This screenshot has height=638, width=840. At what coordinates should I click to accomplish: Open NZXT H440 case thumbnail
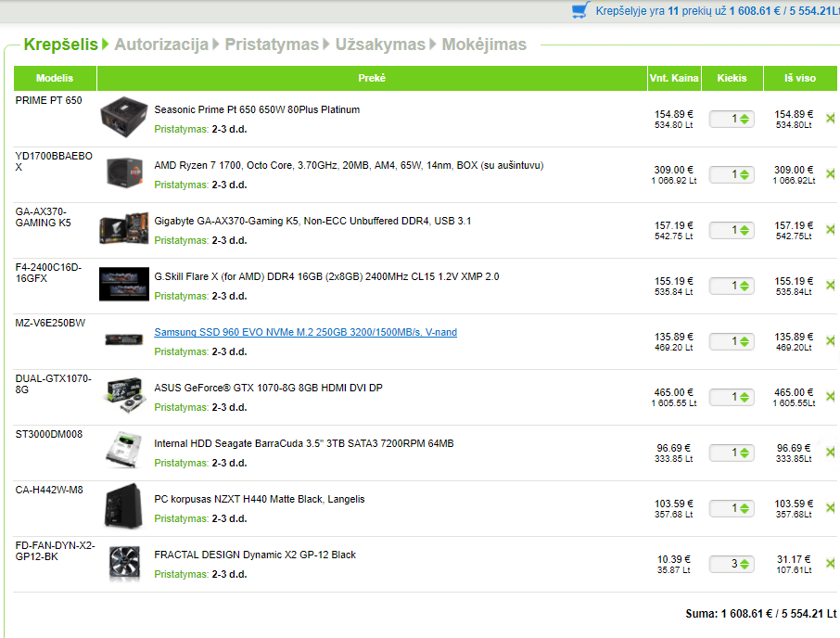coord(123,506)
